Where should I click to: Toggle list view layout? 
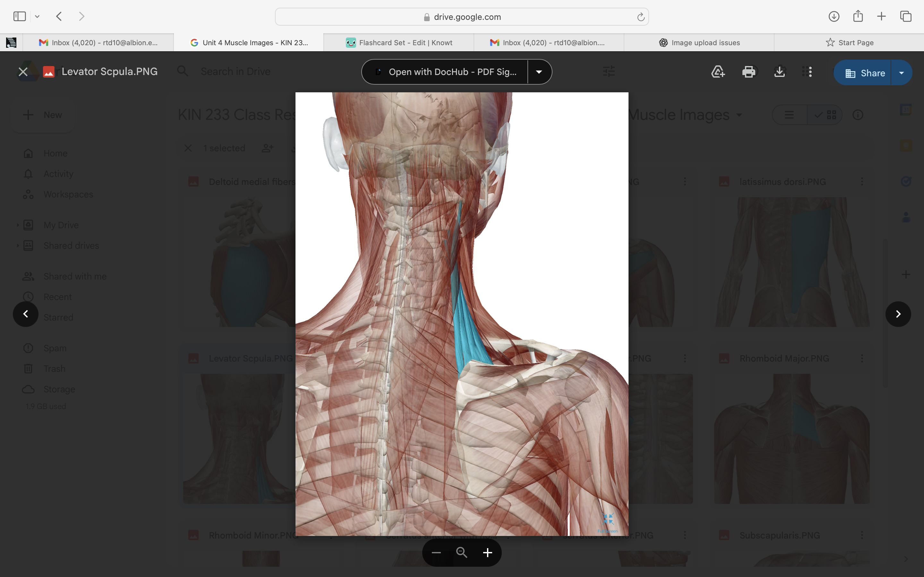[789, 114]
